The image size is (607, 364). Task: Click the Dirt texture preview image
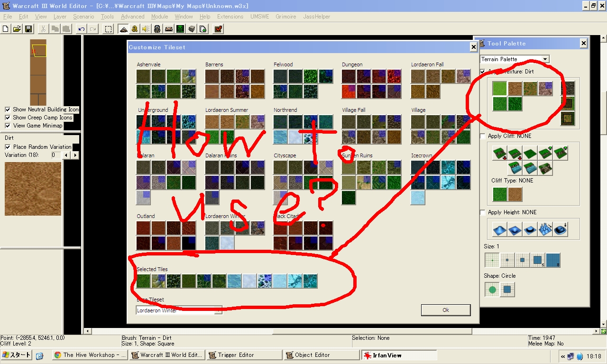pos(33,189)
